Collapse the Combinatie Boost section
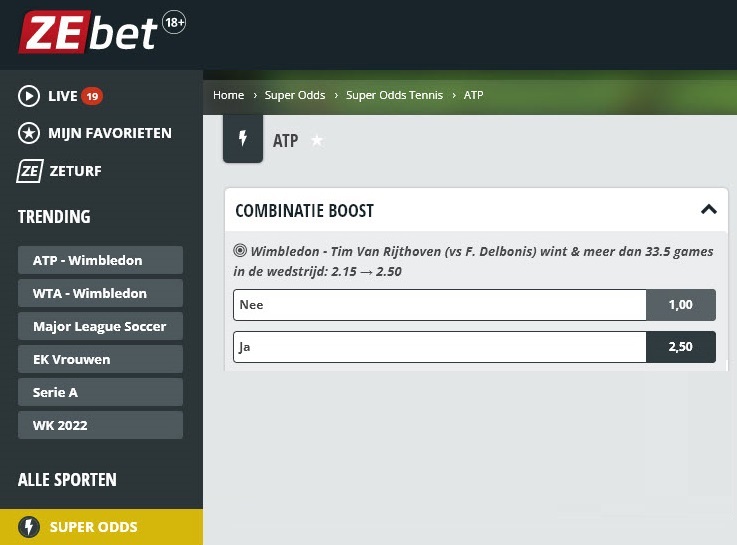737x545 pixels. pos(709,210)
